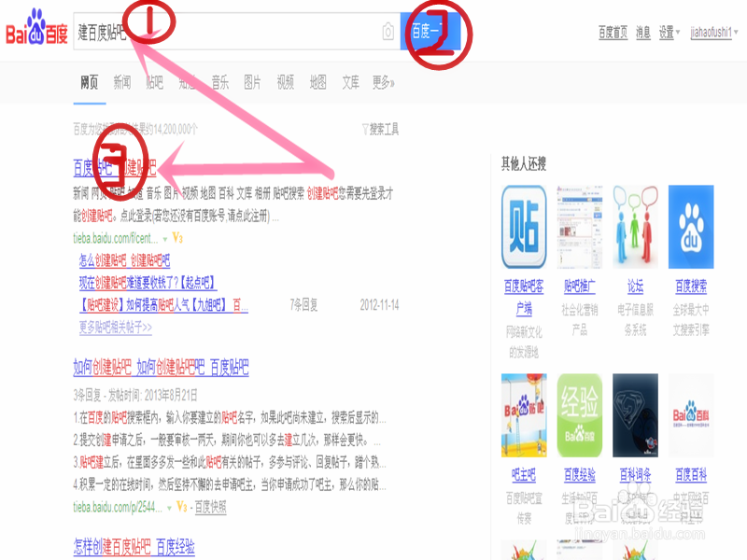The height and width of the screenshot is (560, 747).
Task: Open result 怎样创建百度贴吧_百度经验
Action: tap(134, 547)
